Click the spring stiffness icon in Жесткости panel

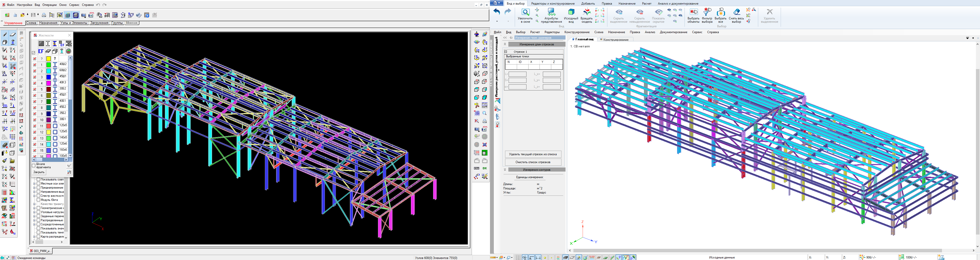coord(62,51)
